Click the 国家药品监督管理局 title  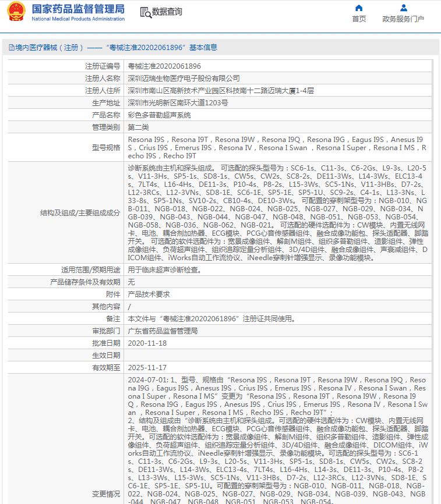click(x=78, y=9)
